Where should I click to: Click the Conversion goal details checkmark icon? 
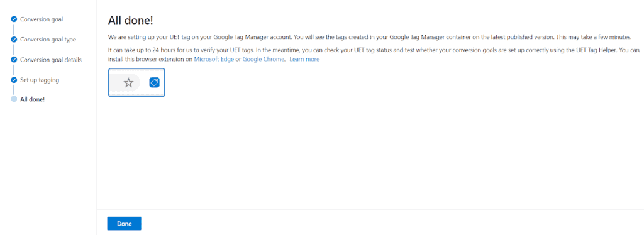14,60
